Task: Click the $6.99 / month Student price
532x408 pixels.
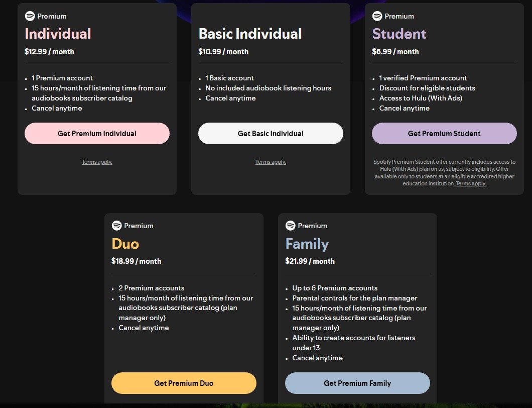Action: [x=395, y=52]
